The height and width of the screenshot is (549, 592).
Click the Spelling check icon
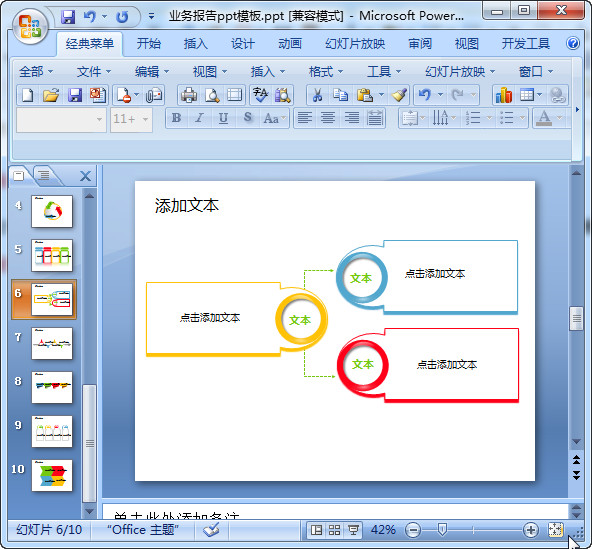[261, 95]
